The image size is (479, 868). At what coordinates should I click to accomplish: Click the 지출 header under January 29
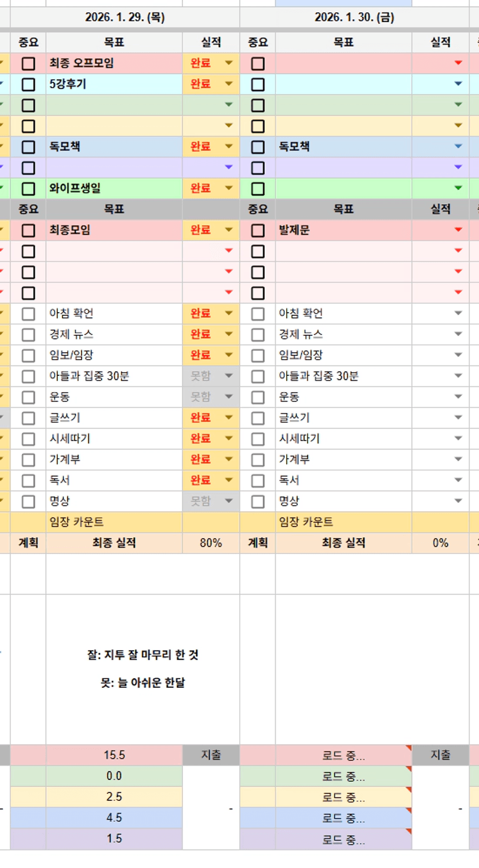pyautogui.click(x=211, y=755)
